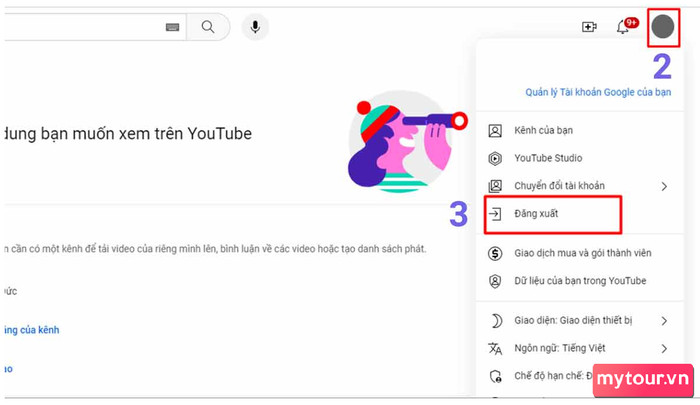Activate voice search microphone

(255, 27)
